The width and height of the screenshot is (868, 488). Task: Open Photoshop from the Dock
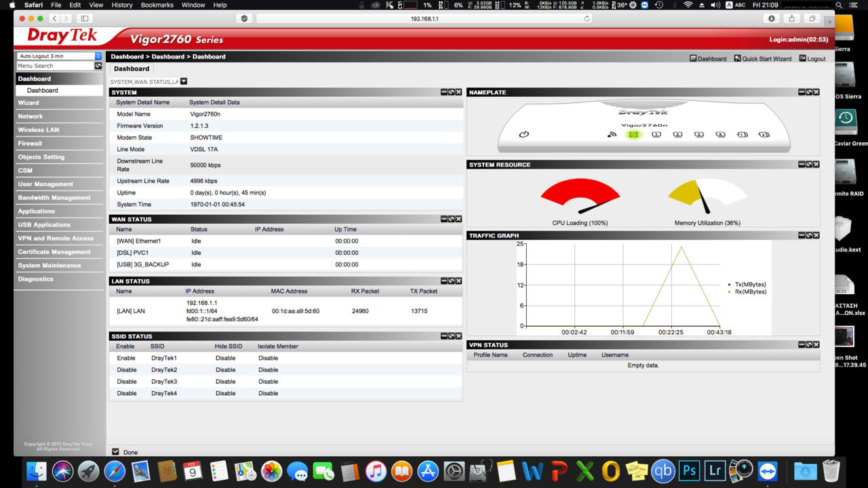click(x=690, y=471)
